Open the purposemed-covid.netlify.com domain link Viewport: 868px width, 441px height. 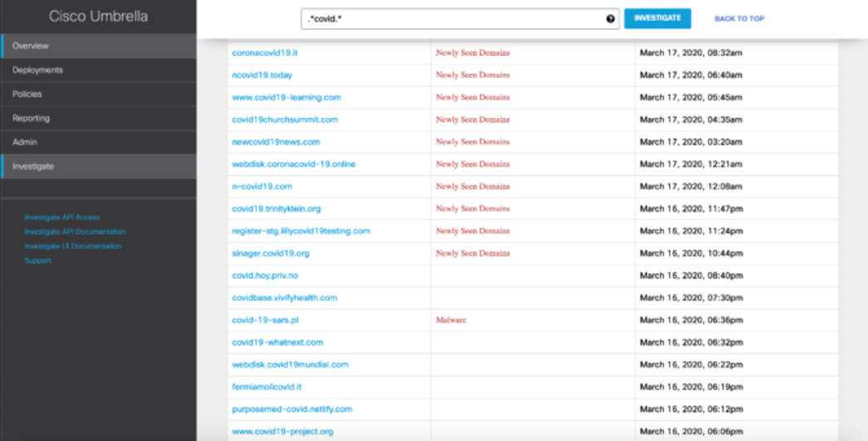tap(292, 409)
